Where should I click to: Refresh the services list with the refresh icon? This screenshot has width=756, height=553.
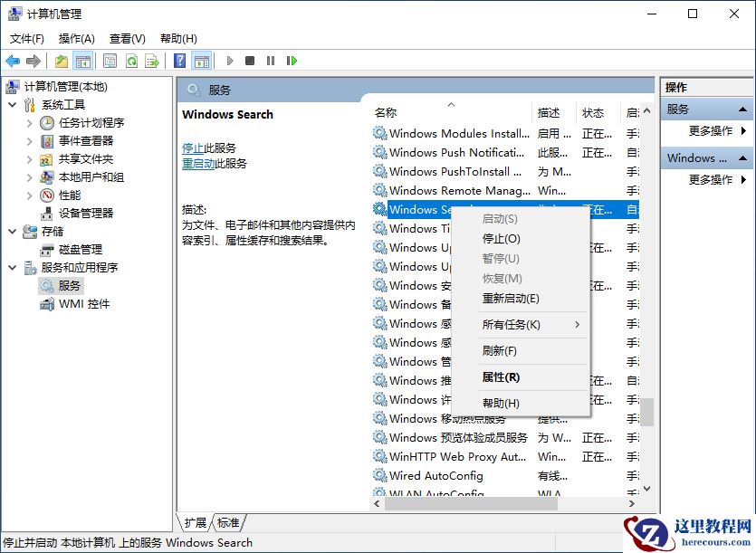coord(131,61)
